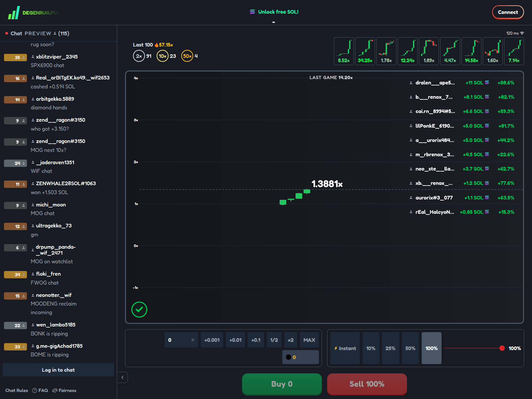Image resolution: width=532 pixels, height=399 pixels.
Task: Clear the bet amount with the x icon
Action: point(193,340)
